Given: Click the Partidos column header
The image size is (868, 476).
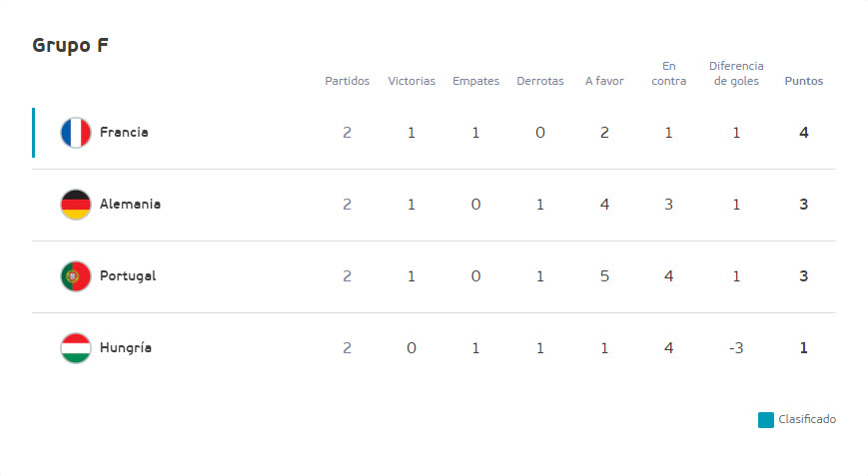Looking at the screenshot, I should [347, 81].
